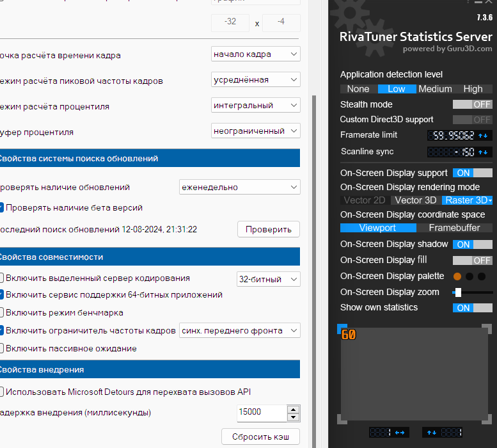Open Raster 3D mode dropdown arrow

(491, 200)
